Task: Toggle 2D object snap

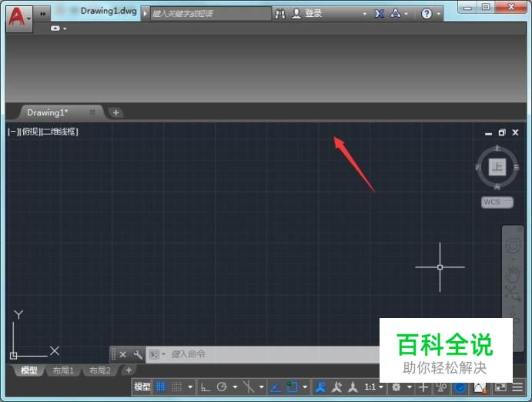Action: [x=292, y=387]
